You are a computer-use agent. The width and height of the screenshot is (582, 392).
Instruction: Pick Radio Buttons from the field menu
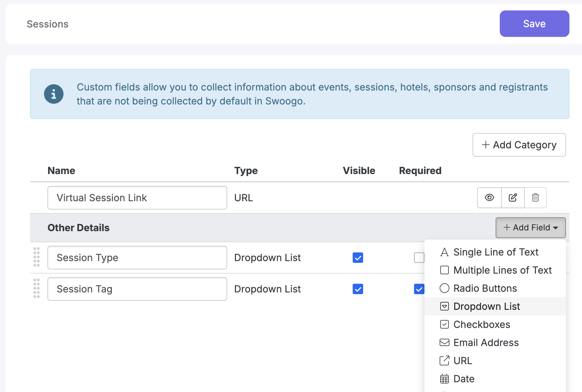coord(485,288)
